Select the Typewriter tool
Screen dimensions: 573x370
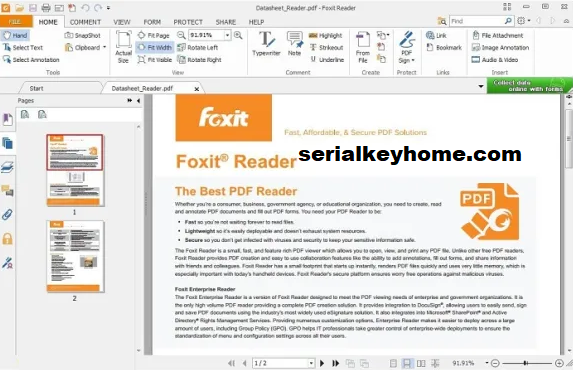[266, 44]
